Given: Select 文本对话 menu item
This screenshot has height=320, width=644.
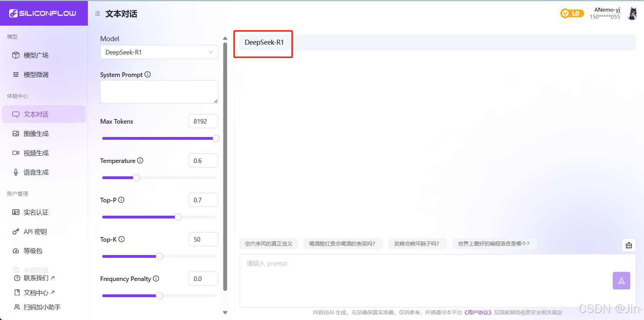Looking at the screenshot, I should [44, 114].
